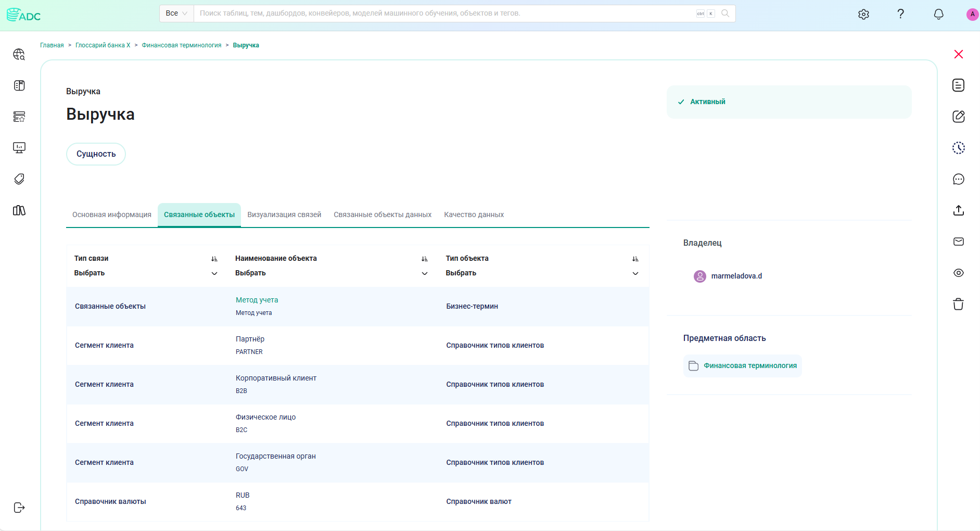
Task: Click the logout icon at sidebar bottom
Action: [19, 508]
